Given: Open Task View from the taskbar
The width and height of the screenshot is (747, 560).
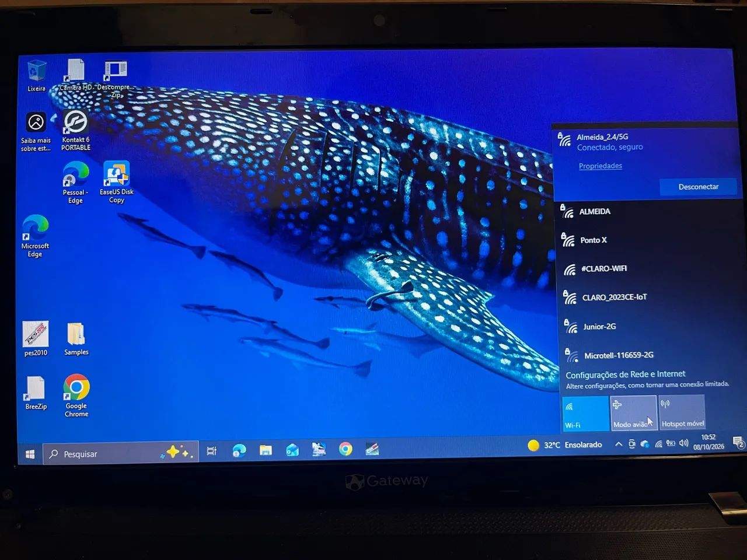Looking at the screenshot, I should coord(212,450).
